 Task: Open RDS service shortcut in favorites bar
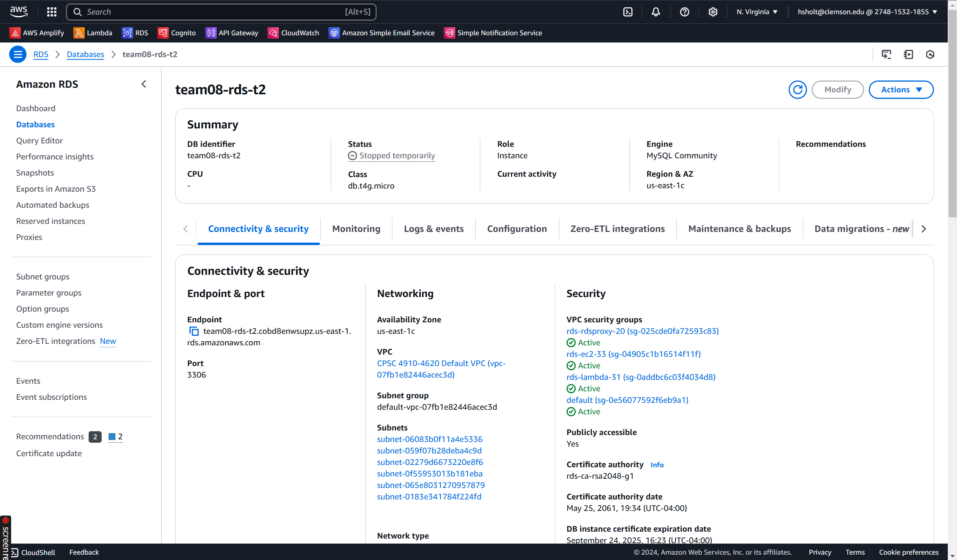135,33
